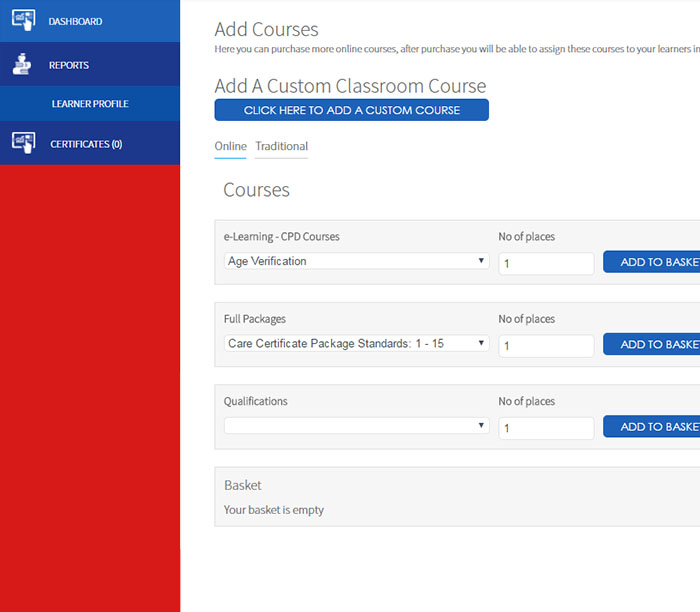Click the Certificates screen icon

tap(23, 143)
